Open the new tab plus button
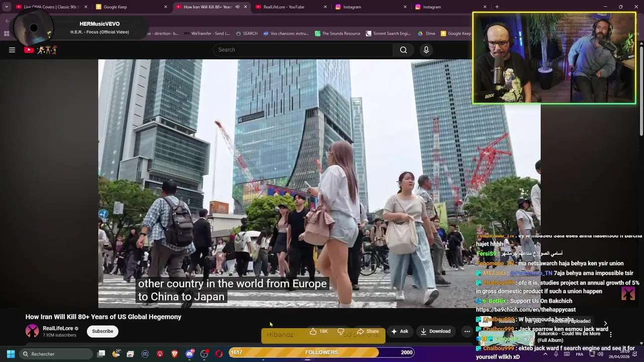Screen dimensions: 644x362 click(x=497, y=7)
